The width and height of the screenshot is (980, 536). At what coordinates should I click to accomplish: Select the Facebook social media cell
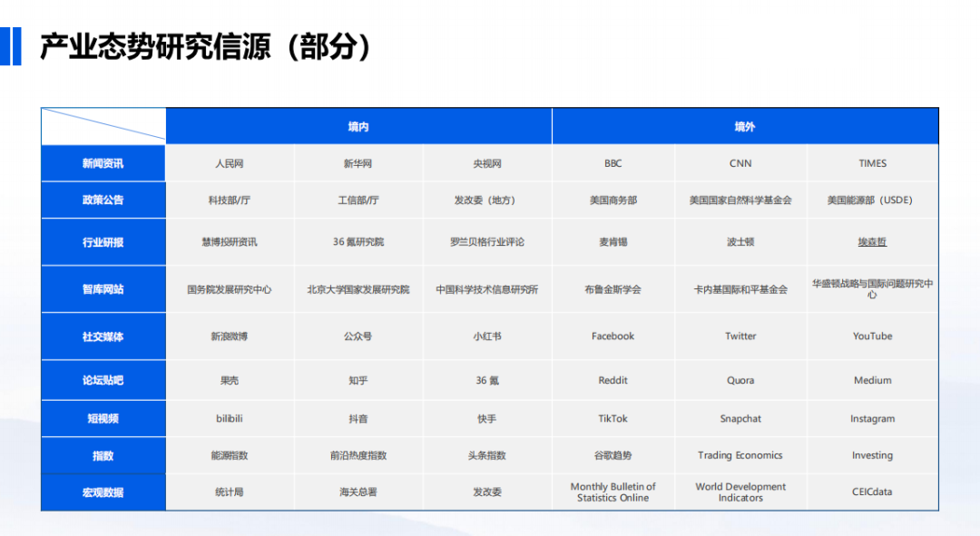613,336
